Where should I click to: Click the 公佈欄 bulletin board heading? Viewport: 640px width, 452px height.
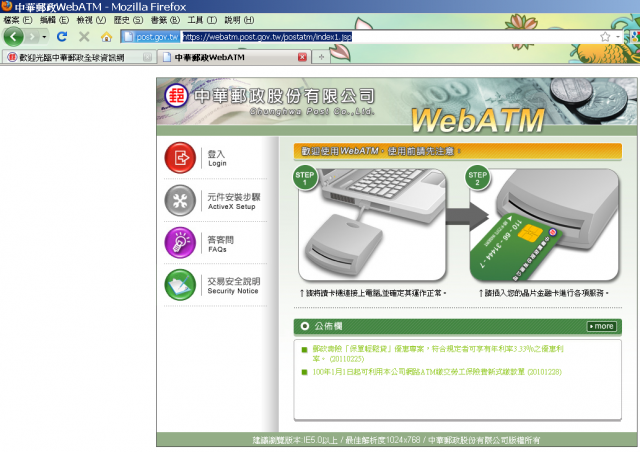(328, 326)
